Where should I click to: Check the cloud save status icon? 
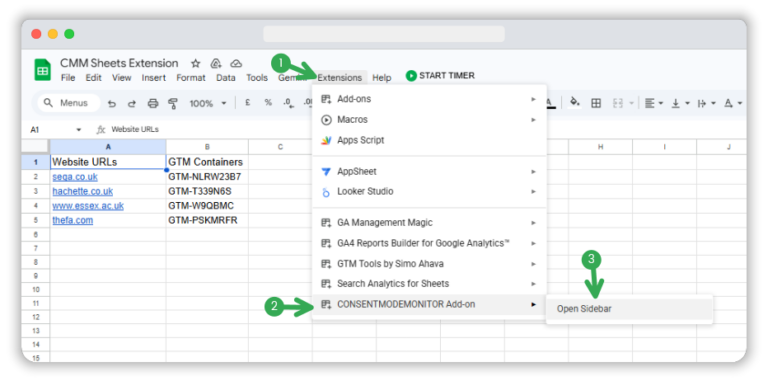tap(237, 64)
